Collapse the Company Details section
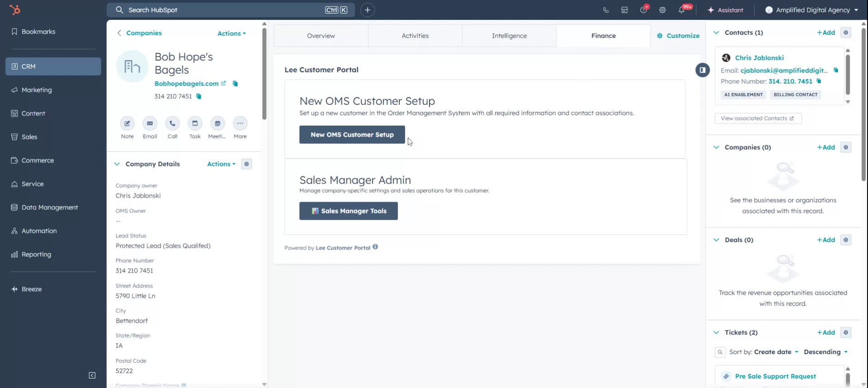Screen dimensions: 868x388 [117, 164]
